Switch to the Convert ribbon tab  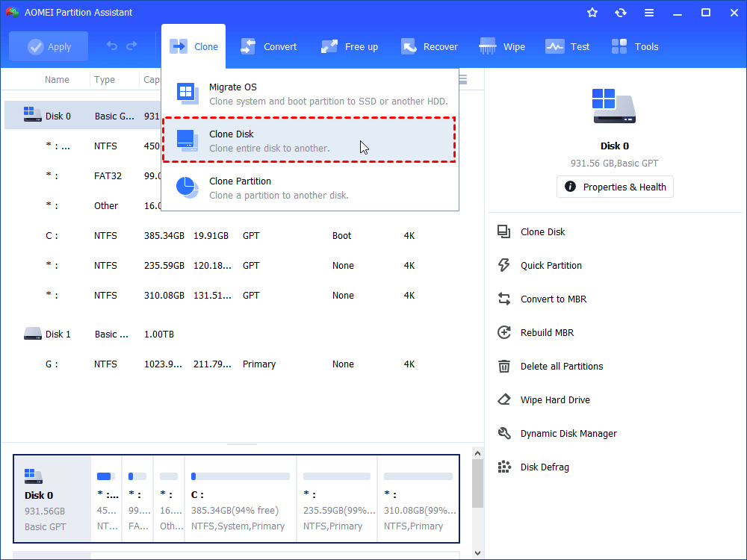coord(269,46)
